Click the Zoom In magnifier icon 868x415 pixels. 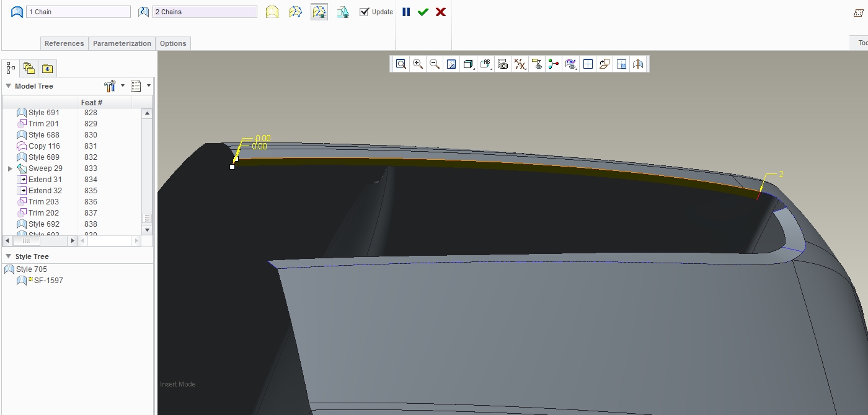(418, 64)
